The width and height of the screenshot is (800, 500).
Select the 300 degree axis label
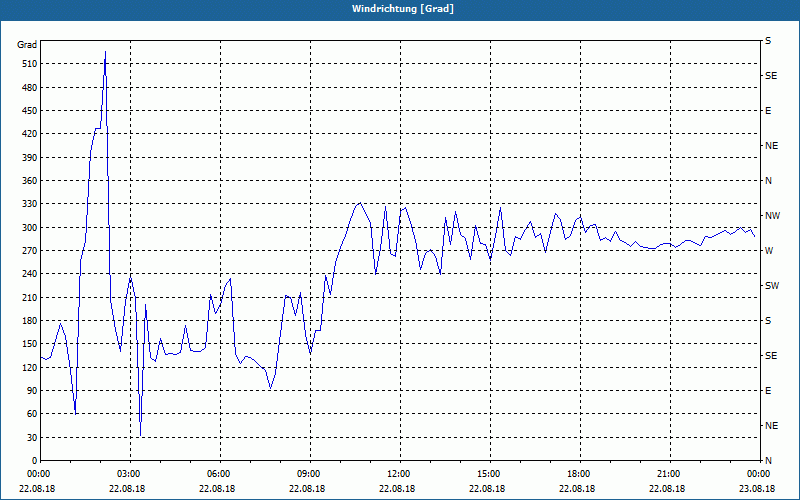30,228
